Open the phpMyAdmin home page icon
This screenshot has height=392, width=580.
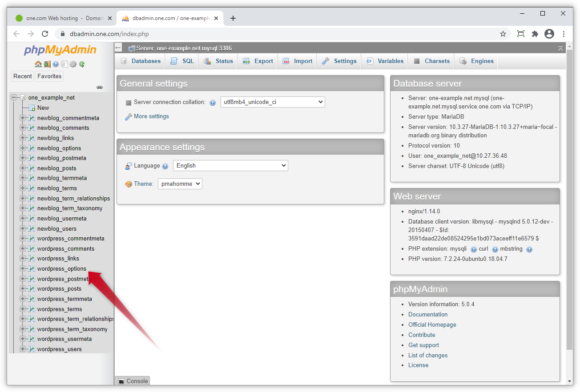[38, 64]
